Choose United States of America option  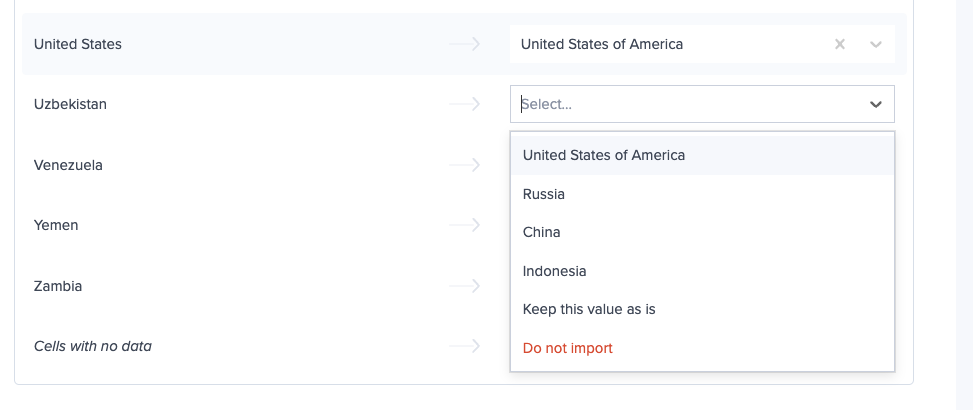pos(603,155)
